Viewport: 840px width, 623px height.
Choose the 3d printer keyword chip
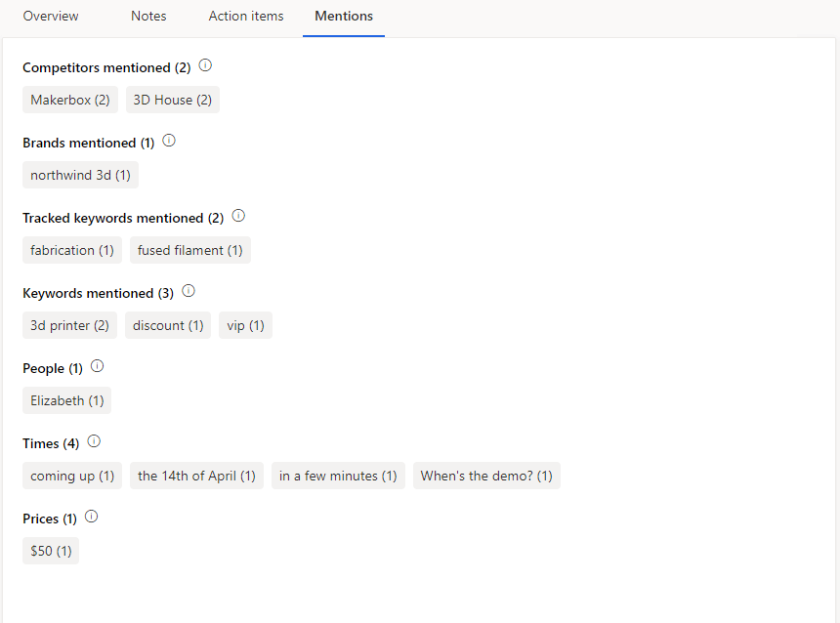tap(69, 325)
